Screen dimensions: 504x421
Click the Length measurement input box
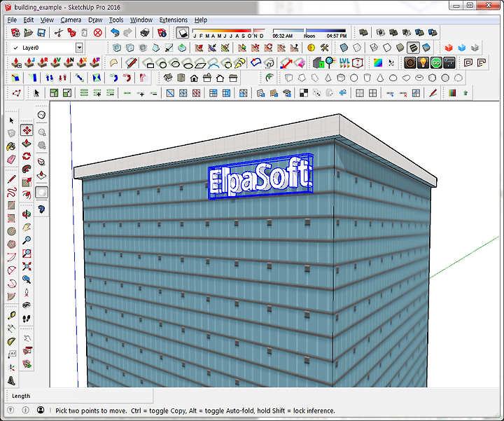pyautogui.click(x=113, y=396)
